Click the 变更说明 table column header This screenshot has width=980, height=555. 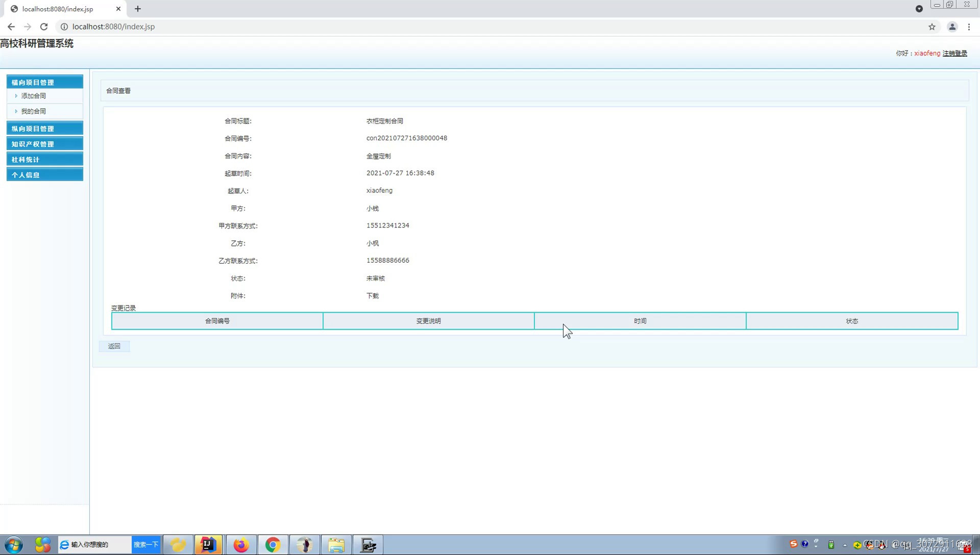tap(429, 321)
